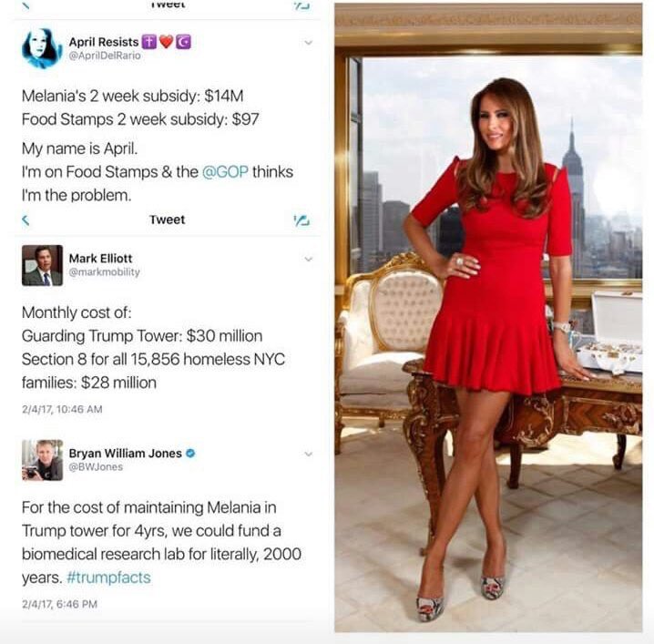Click the purple cross emoji after April Resists

coord(148,42)
